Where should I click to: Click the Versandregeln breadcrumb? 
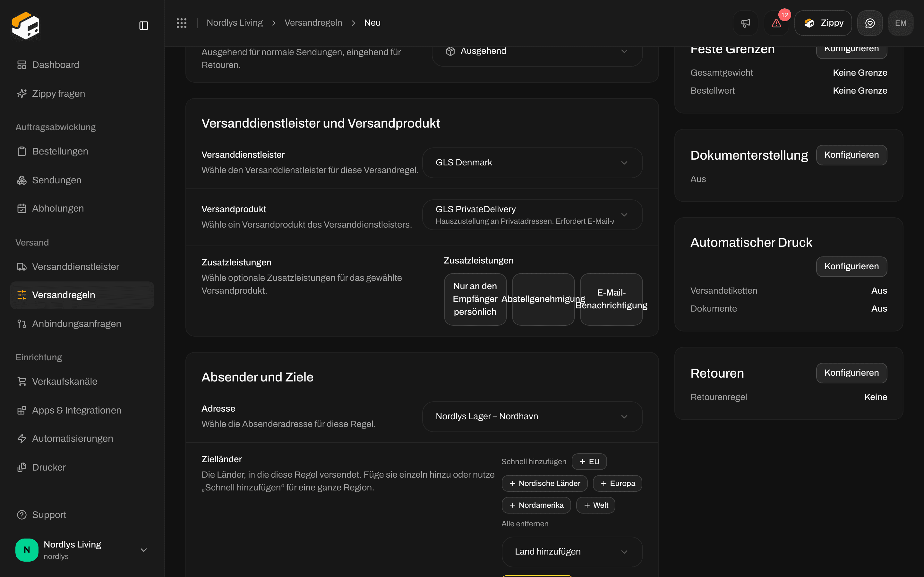click(313, 23)
